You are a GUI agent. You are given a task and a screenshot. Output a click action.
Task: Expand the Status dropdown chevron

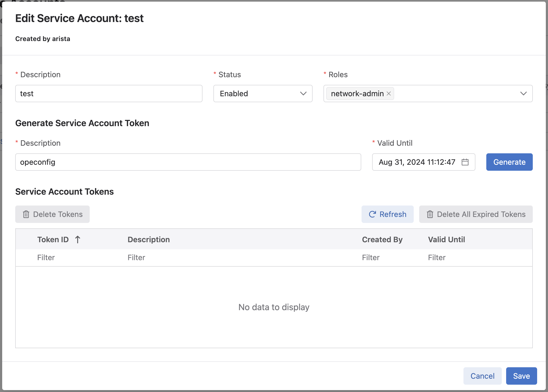[x=303, y=94]
